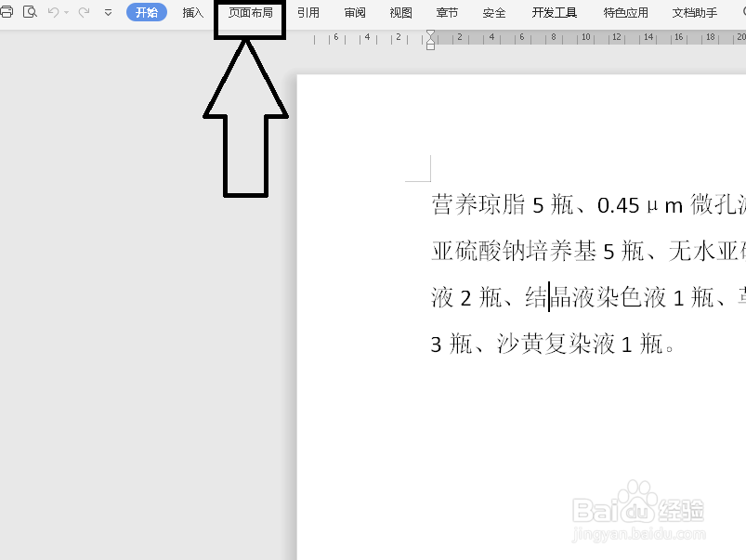Click the Print icon
Viewport: 746px width, 560px height.
pos(7,12)
